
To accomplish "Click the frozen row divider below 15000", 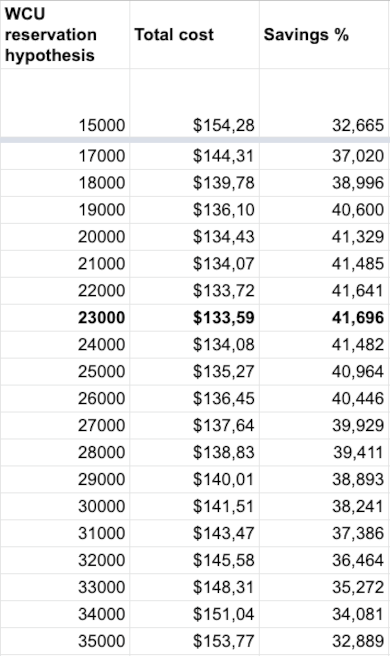I will tap(195, 140).
